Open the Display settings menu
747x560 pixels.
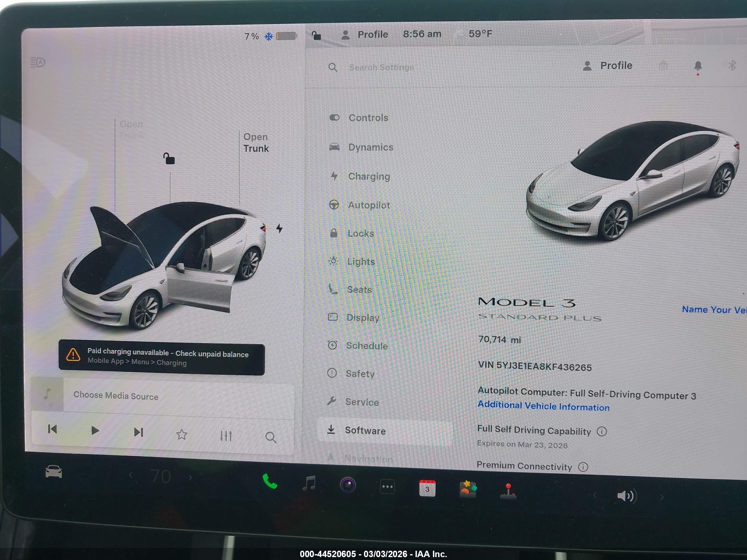coord(354,317)
